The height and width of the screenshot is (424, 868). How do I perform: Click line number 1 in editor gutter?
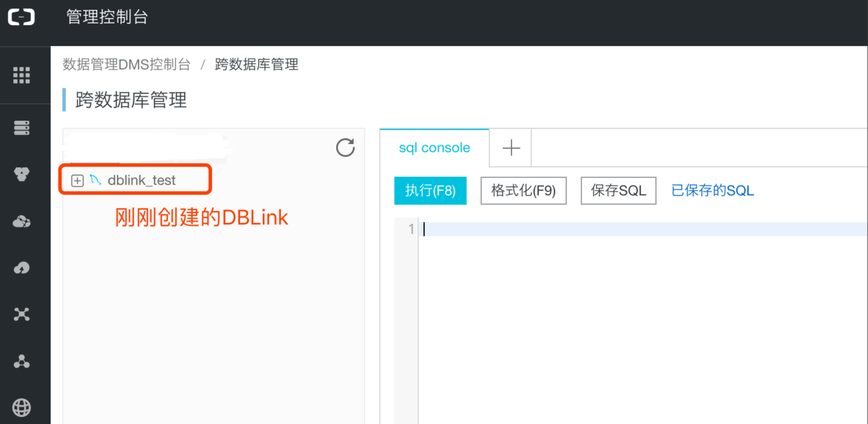[411, 229]
